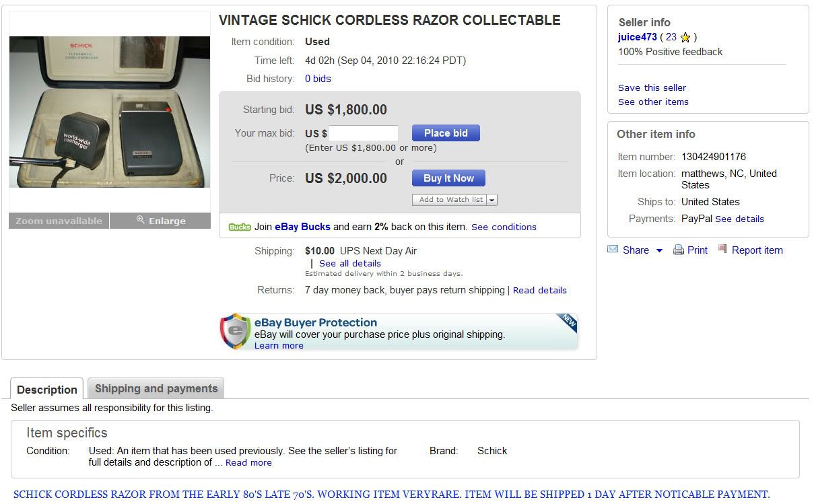Click the 0 bids link
Image resolution: width=814 pixels, height=504 pixels.
point(318,79)
